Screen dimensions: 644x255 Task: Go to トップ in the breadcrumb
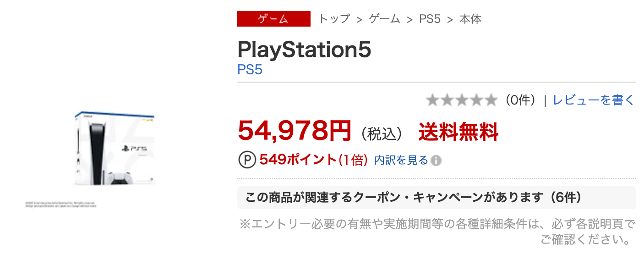click(334, 19)
